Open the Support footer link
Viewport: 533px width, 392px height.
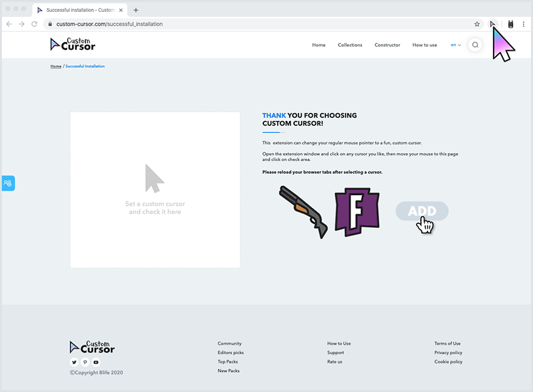coord(335,352)
